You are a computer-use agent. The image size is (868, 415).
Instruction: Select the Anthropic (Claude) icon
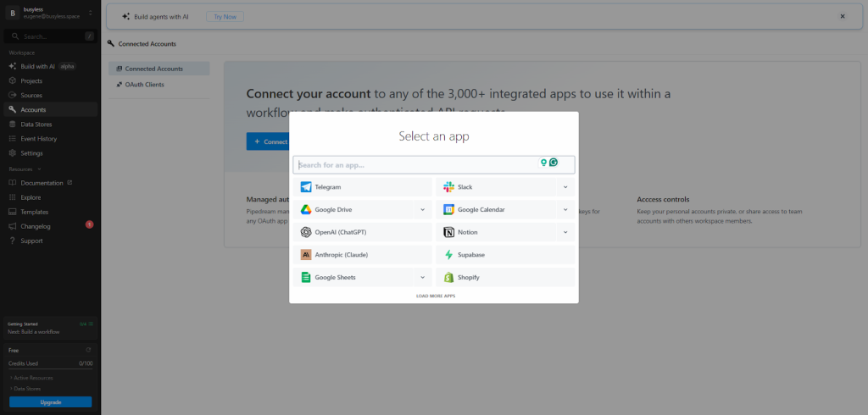pyautogui.click(x=306, y=254)
